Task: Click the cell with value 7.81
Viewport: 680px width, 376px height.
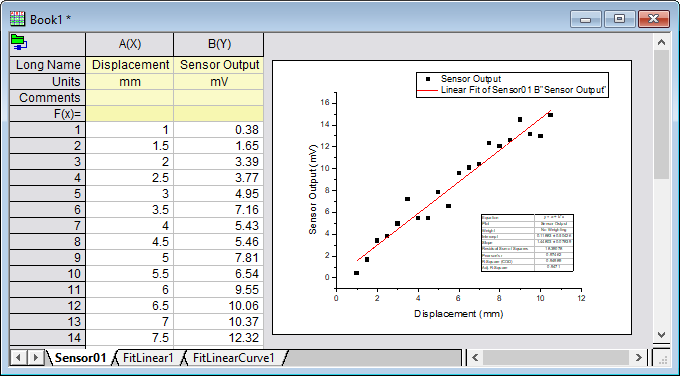Action: coord(219,258)
